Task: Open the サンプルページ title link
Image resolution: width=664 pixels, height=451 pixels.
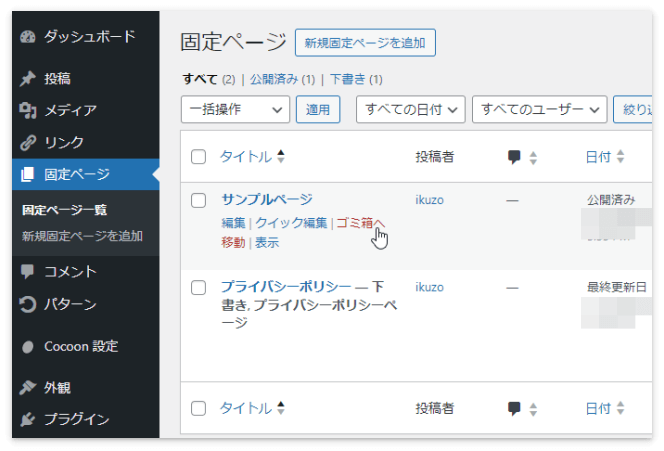Action: 267,199
